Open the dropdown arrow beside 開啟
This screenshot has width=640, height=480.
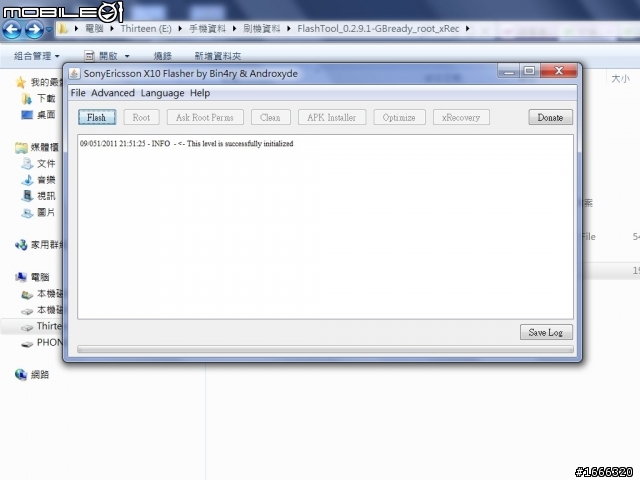click(127, 56)
